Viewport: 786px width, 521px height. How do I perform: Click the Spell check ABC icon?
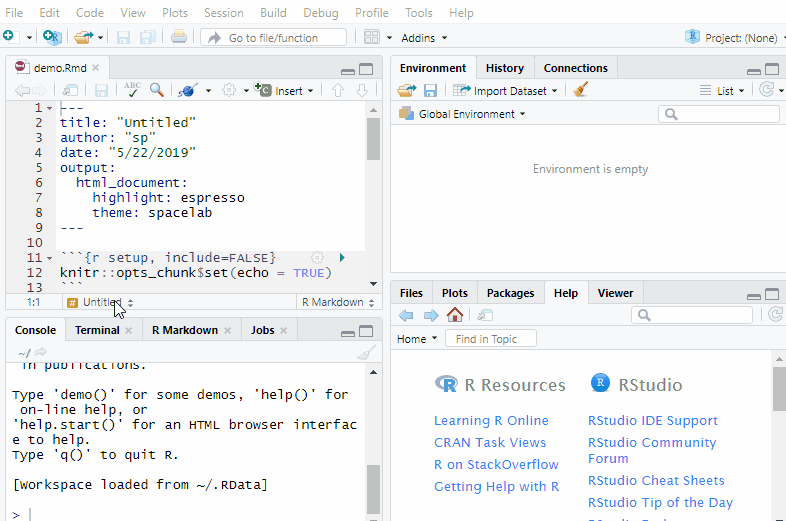tap(132, 90)
